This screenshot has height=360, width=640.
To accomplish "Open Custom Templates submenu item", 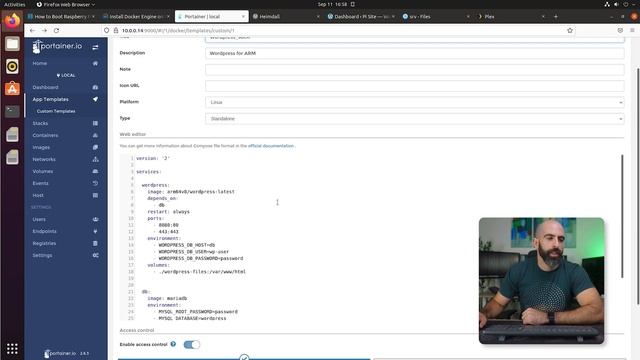I will pos(56,111).
